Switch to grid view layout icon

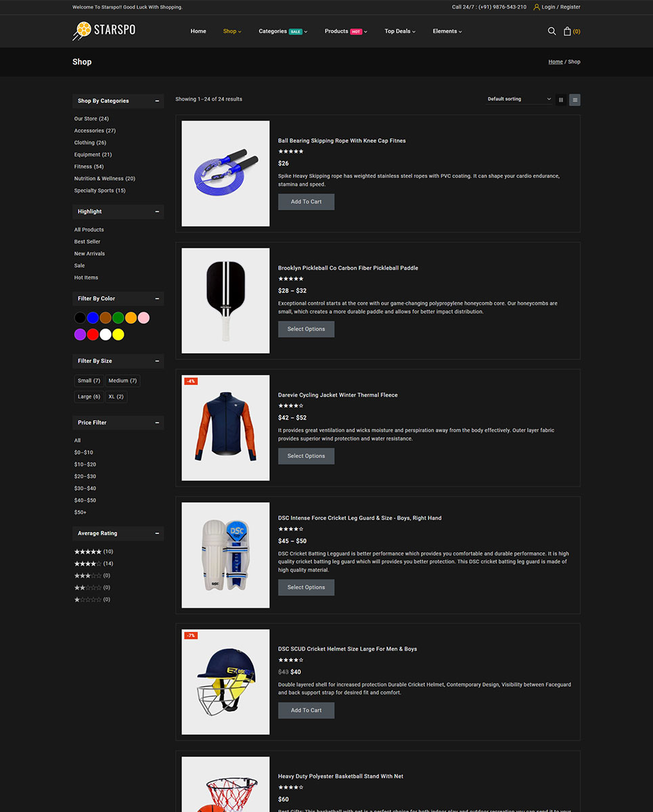click(x=561, y=99)
